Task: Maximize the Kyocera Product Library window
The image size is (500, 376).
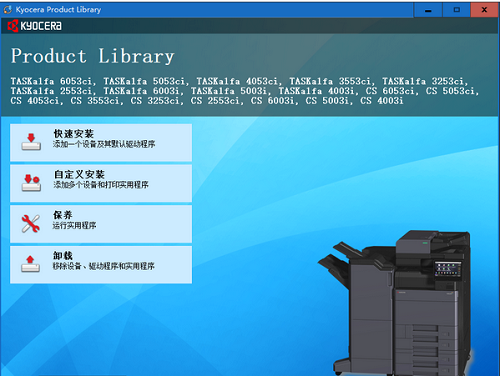Action: tap(456, 10)
